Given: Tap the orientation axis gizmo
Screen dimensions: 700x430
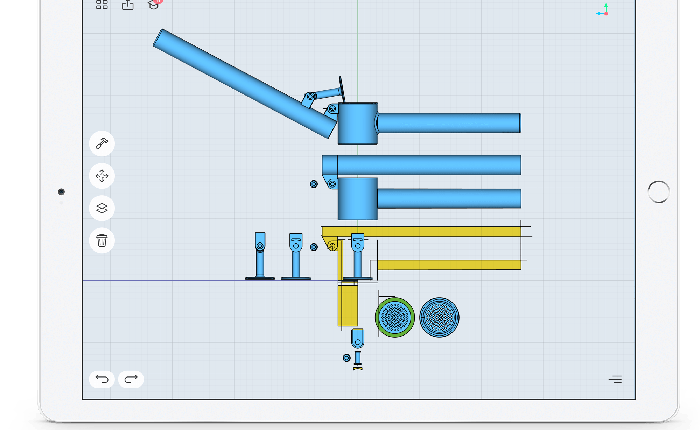Looking at the screenshot, I should [x=603, y=10].
